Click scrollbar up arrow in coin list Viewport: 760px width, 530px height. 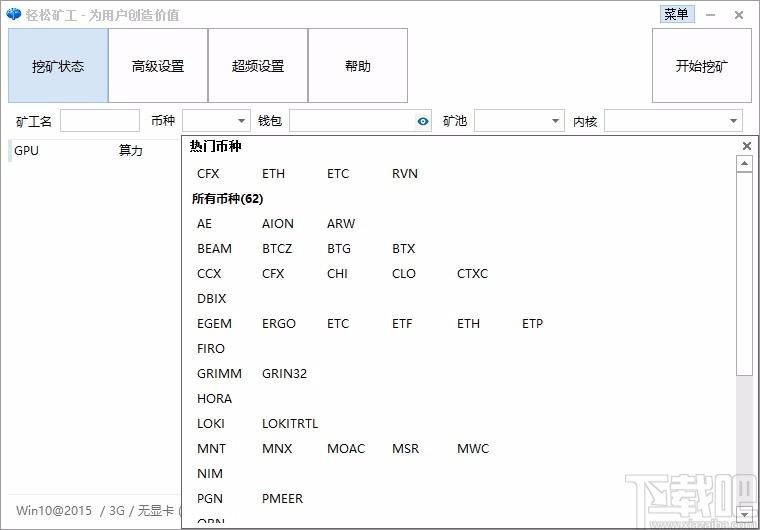pos(744,163)
